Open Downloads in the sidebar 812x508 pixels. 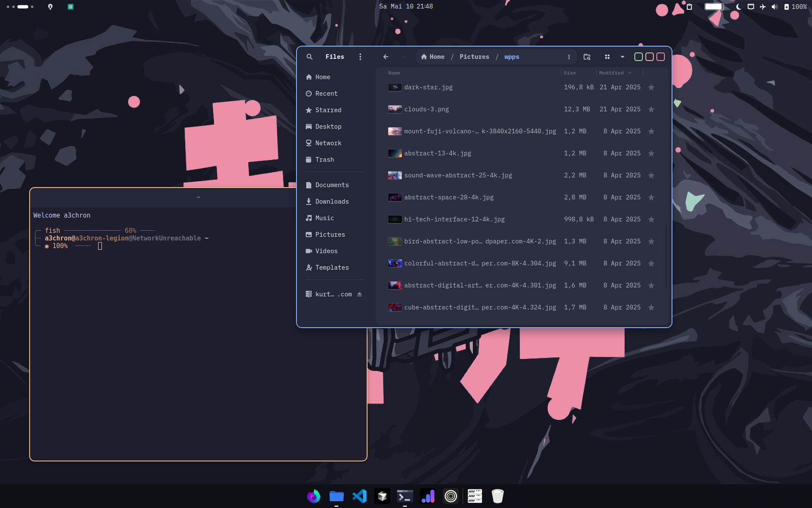(332, 202)
